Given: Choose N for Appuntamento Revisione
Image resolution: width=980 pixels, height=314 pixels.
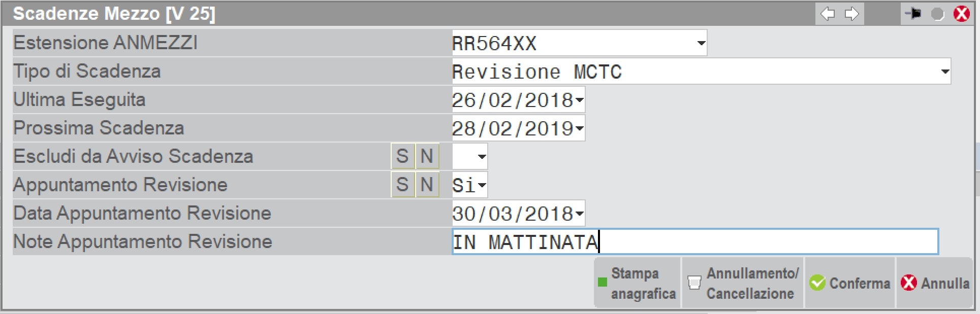Looking at the screenshot, I should [x=427, y=185].
